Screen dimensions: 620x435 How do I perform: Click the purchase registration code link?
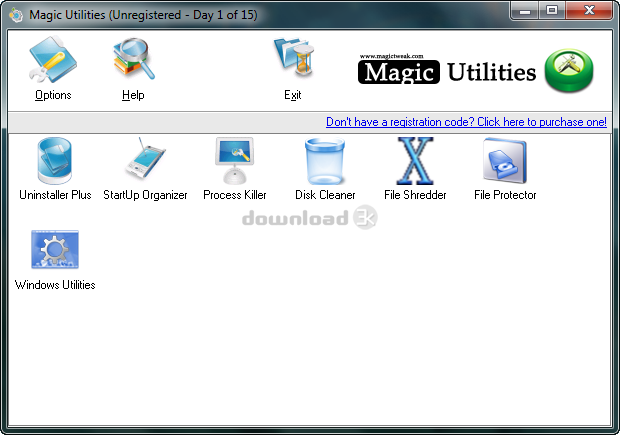click(x=466, y=122)
